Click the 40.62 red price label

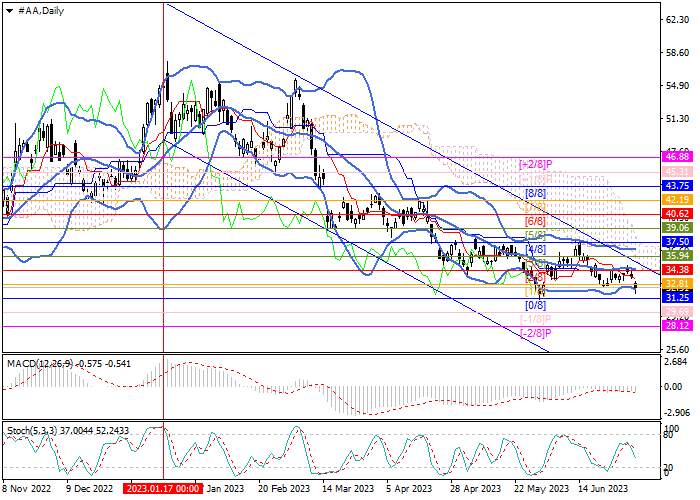(678, 214)
